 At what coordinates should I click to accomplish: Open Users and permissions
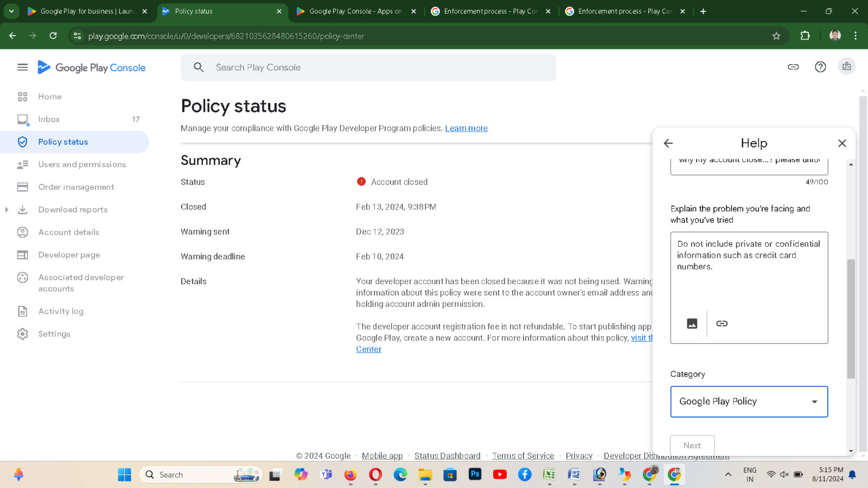[74, 164]
